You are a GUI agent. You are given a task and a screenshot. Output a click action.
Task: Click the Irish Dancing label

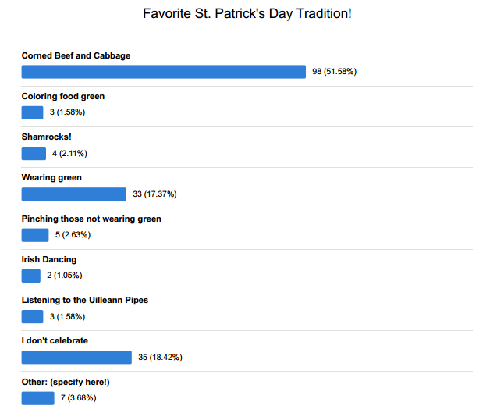pyautogui.click(x=49, y=259)
